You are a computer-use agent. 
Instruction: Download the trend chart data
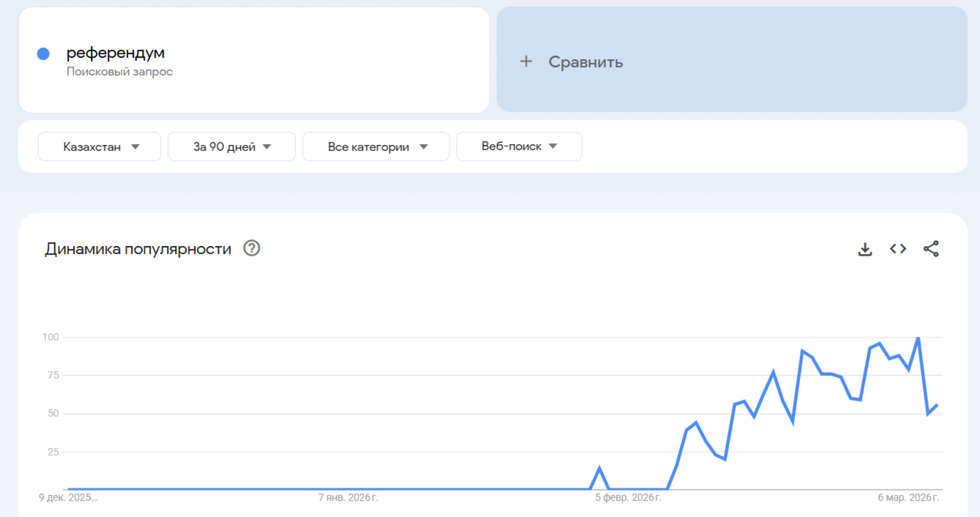pos(865,249)
